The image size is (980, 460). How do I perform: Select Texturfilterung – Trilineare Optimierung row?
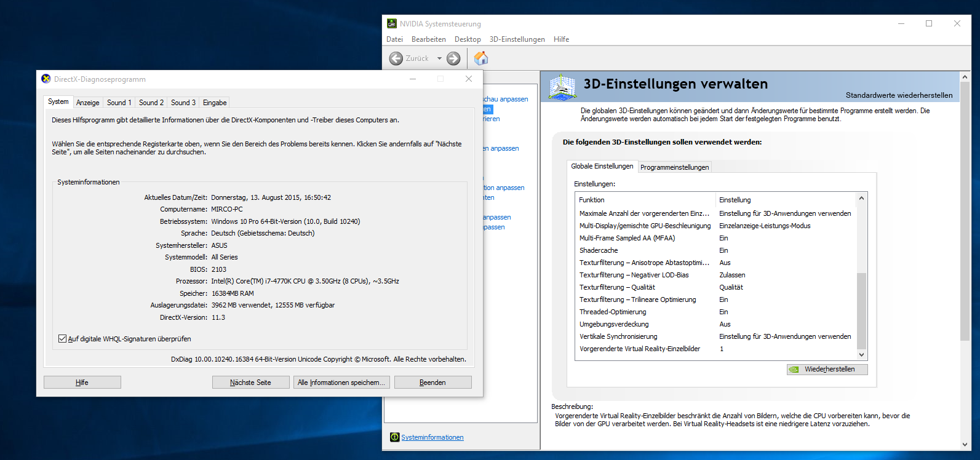coord(715,299)
